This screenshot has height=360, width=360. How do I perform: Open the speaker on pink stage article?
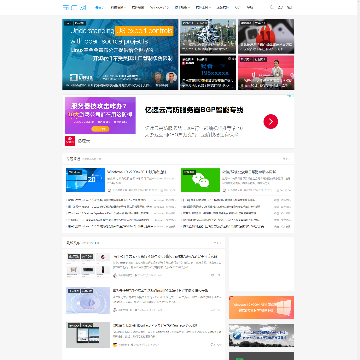[266, 72]
